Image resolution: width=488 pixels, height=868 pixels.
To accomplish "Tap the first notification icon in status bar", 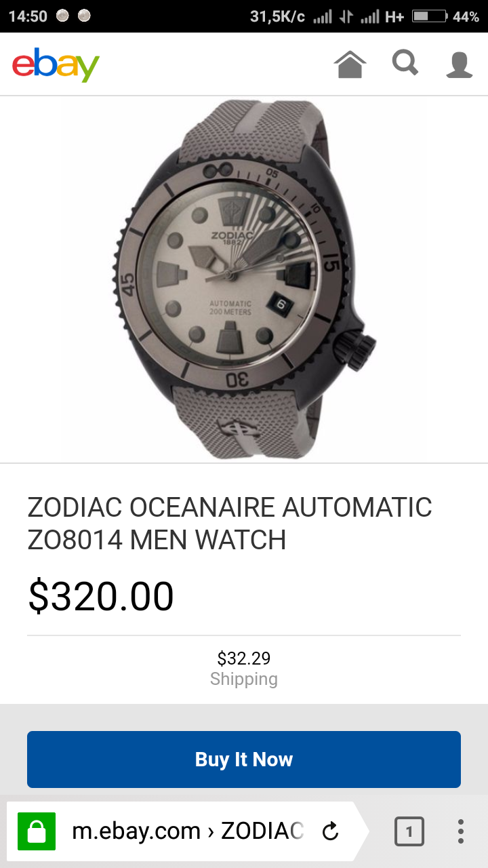I will coord(62,16).
